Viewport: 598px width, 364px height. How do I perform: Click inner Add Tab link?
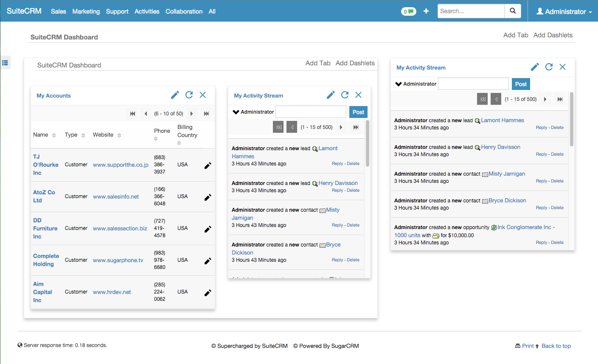pos(318,63)
